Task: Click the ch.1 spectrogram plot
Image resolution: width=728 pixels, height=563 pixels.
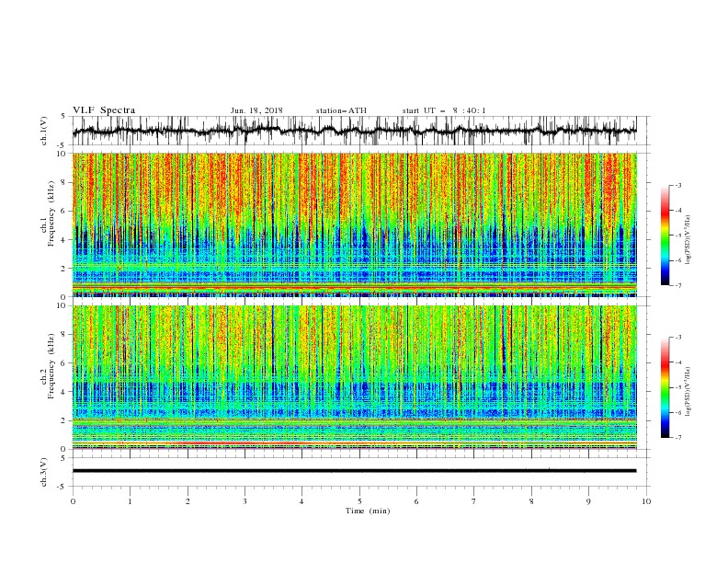Action: click(x=355, y=224)
